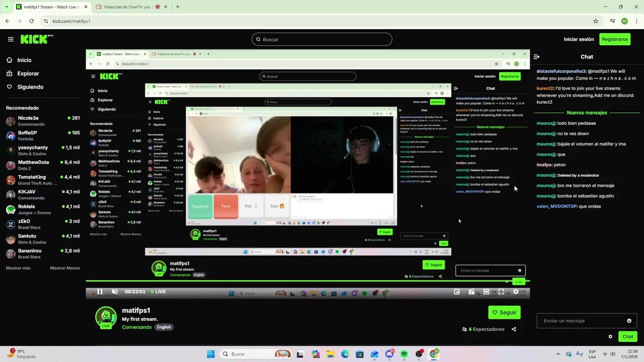
Task: Open the hamburger menu beside Kick logo
Action: [11, 39]
